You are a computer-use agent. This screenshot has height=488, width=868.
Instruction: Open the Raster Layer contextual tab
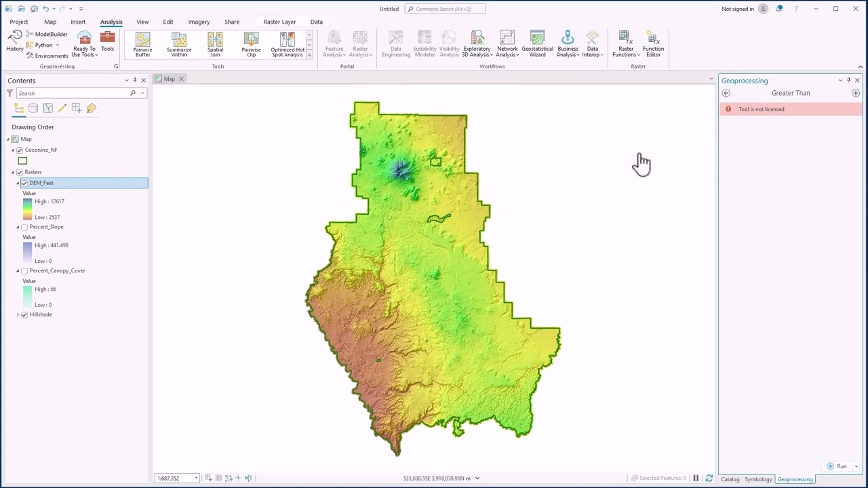point(279,22)
